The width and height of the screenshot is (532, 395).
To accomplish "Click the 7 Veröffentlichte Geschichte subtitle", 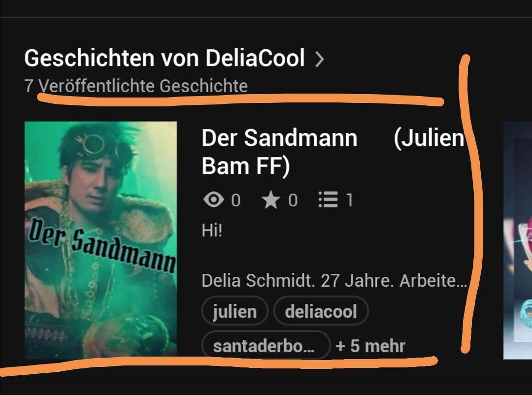I will pos(136,86).
